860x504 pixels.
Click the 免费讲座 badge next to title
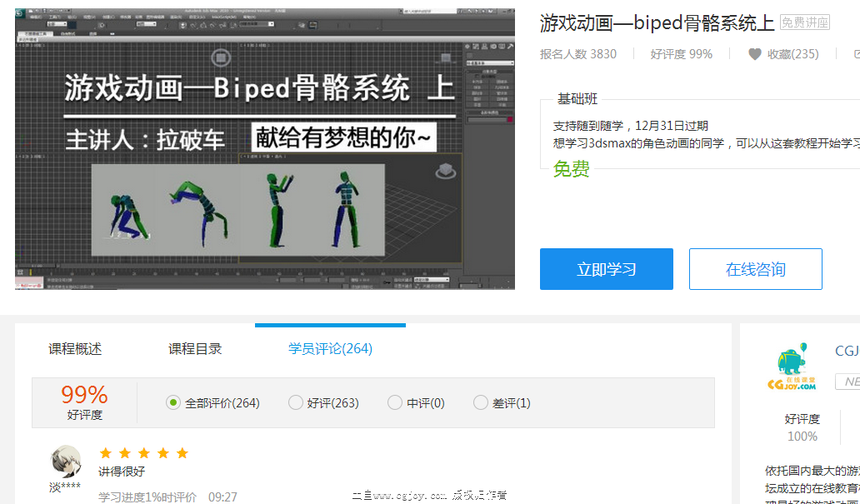click(x=805, y=23)
